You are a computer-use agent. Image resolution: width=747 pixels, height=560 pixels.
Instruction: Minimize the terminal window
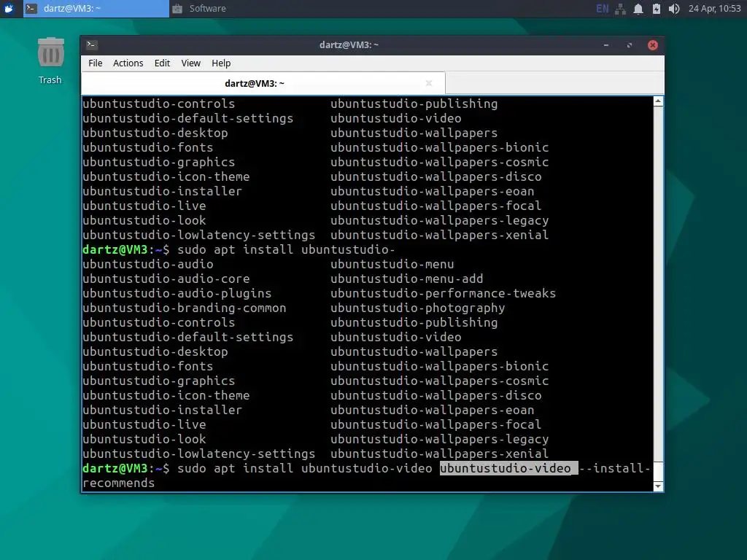coord(606,45)
